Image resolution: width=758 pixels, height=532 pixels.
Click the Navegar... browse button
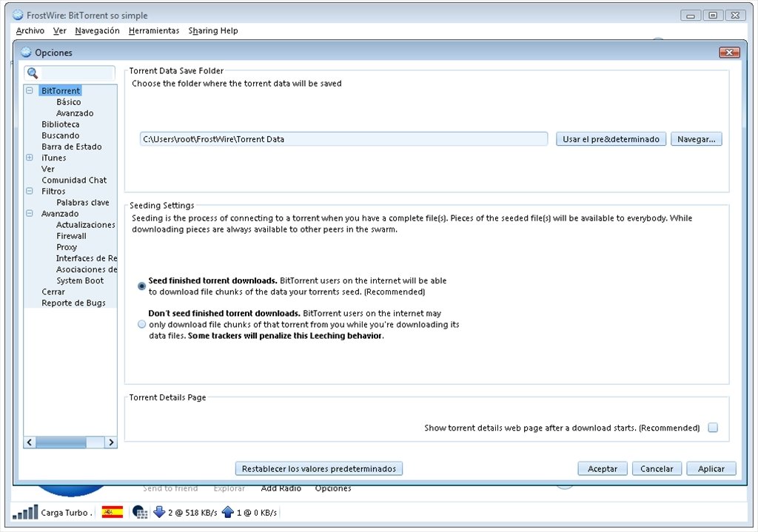click(x=696, y=139)
